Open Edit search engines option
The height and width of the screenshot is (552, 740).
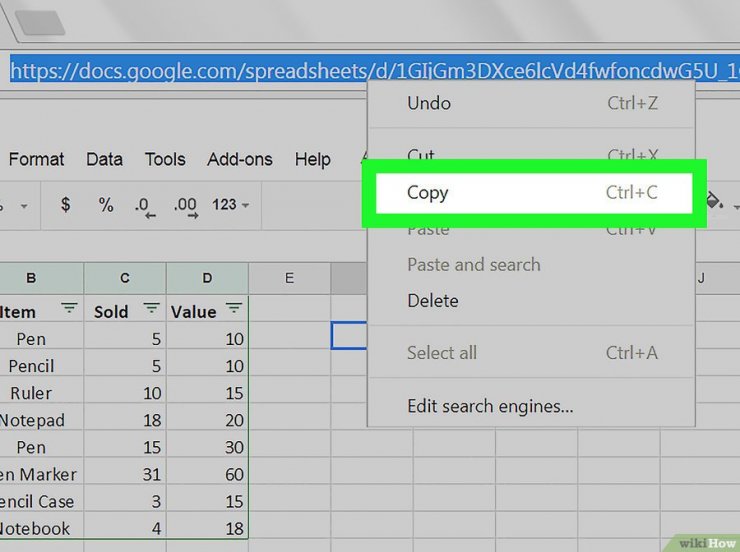tap(531, 406)
